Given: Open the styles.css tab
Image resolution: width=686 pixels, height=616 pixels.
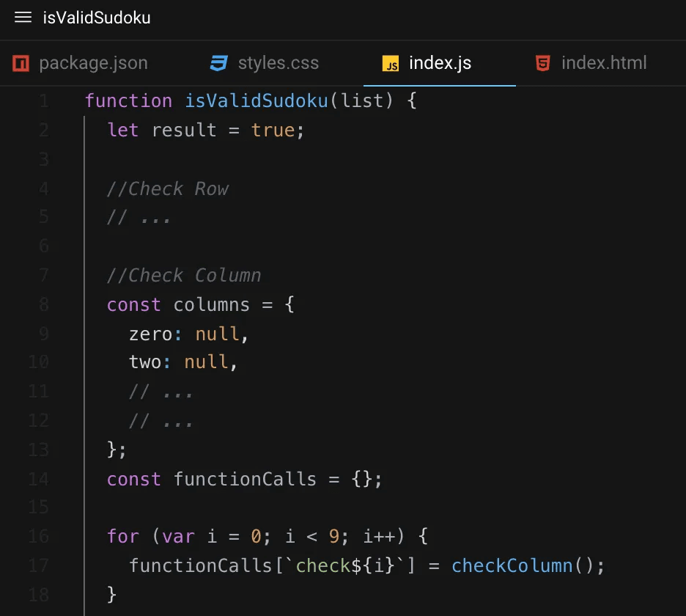Looking at the screenshot, I should [x=279, y=63].
